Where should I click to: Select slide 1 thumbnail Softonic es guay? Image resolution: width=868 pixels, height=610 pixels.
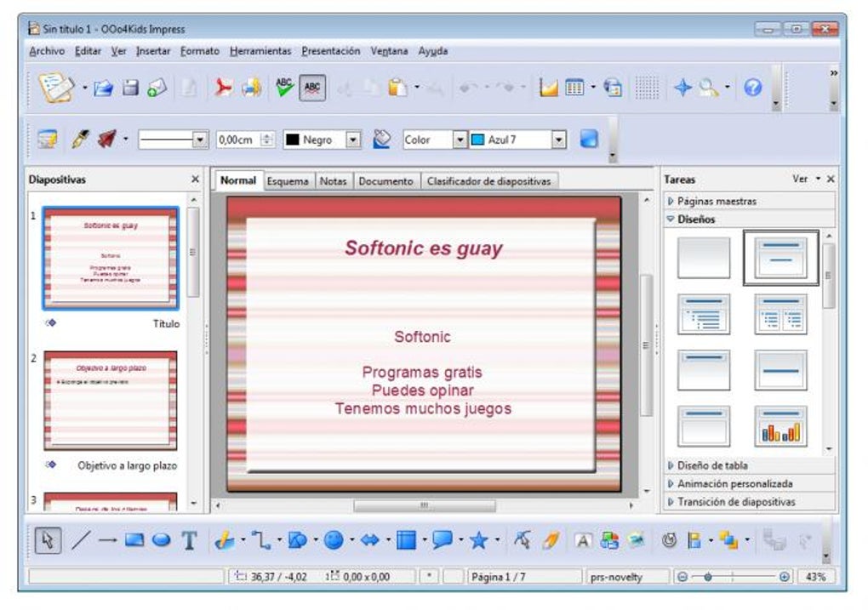pyautogui.click(x=111, y=258)
